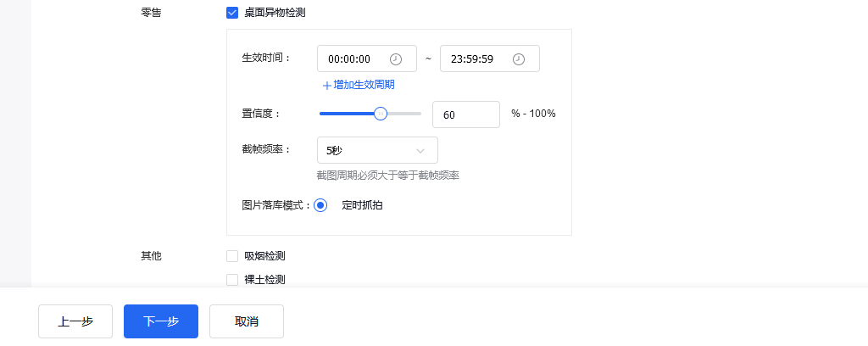
Task: Click the grey end of the 置信度 slider track
Action: click(x=404, y=114)
